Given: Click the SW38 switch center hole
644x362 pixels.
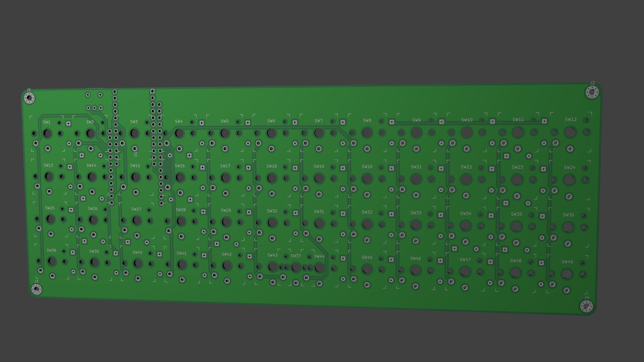Looking at the screenshot, I should pyautogui.click(x=52, y=261).
